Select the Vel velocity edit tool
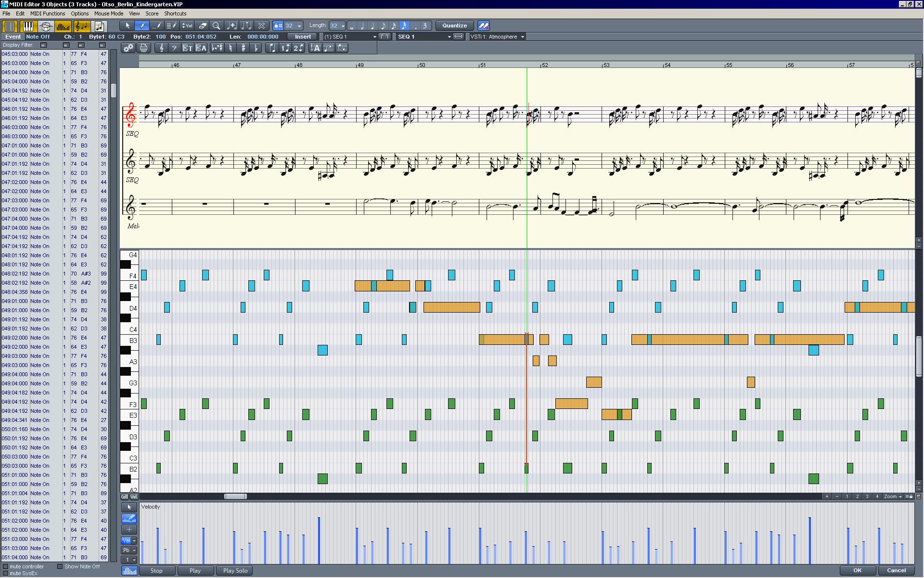 (x=187, y=26)
